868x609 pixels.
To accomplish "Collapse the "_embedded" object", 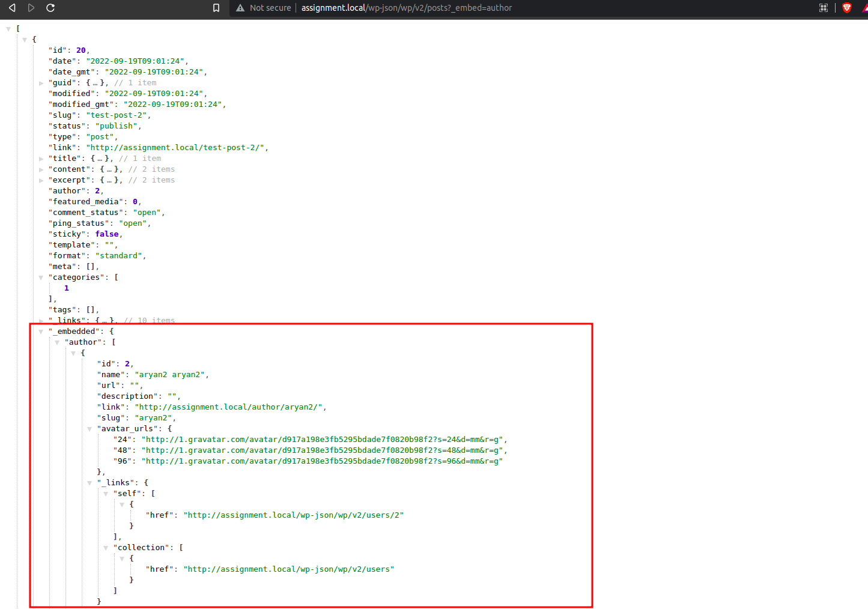I will (41, 332).
